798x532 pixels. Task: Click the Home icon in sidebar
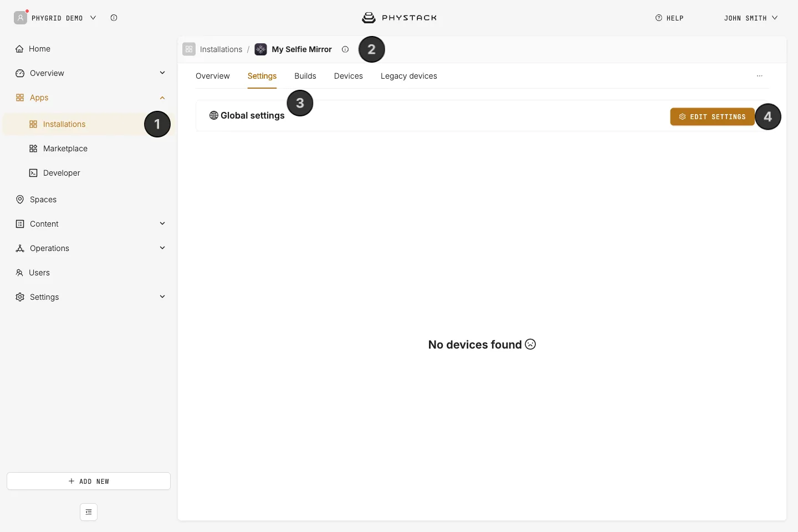pyautogui.click(x=20, y=49)
